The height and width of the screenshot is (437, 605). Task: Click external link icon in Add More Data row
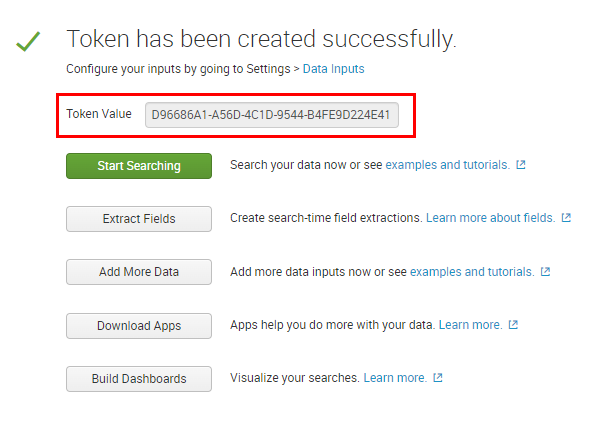pos(545,272)
